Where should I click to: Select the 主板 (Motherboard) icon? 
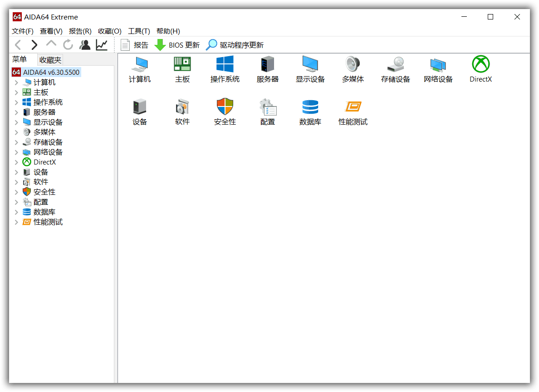pos(182,69)
